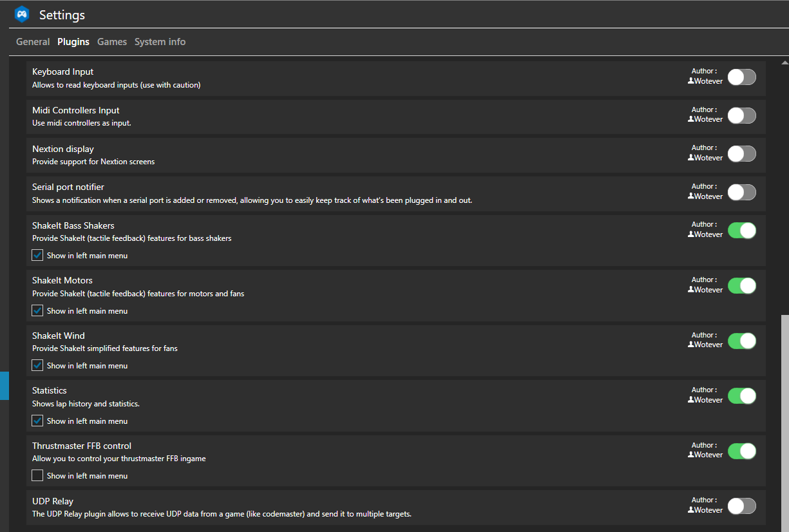
Task: Open the General settings tab
Action: 33,42
